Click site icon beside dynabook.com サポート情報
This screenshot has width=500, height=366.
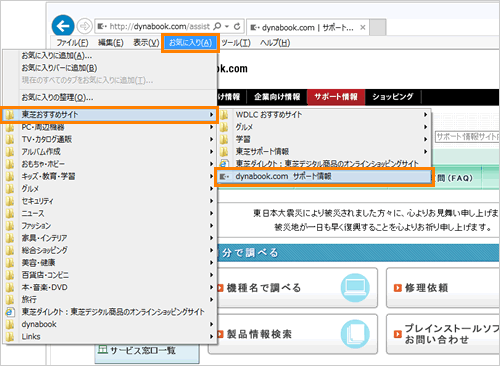coord(224,177)
